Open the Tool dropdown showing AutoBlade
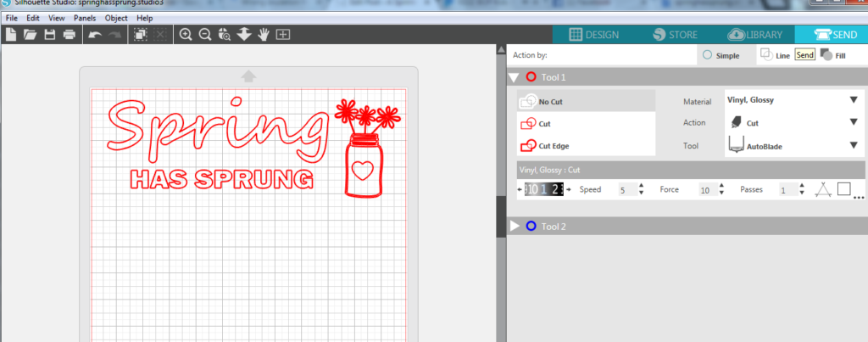The height and width of the screenshot is (342, 868). [792, 145]
